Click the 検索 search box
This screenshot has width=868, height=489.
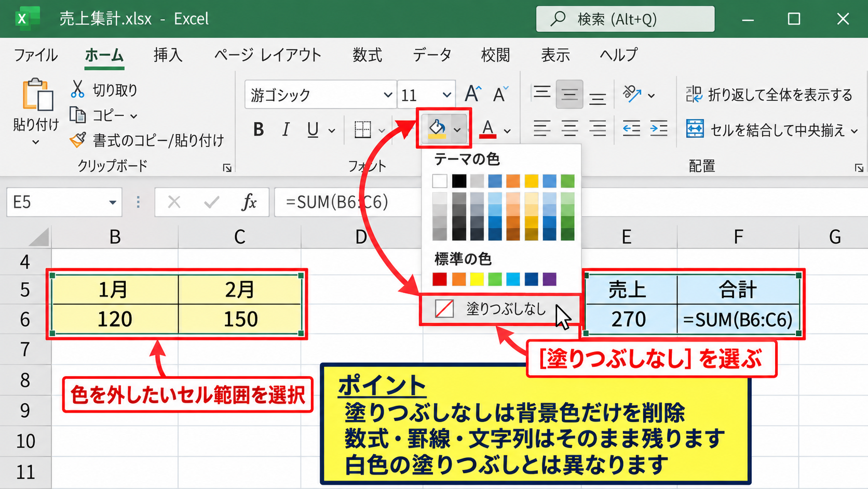[625, 19]
